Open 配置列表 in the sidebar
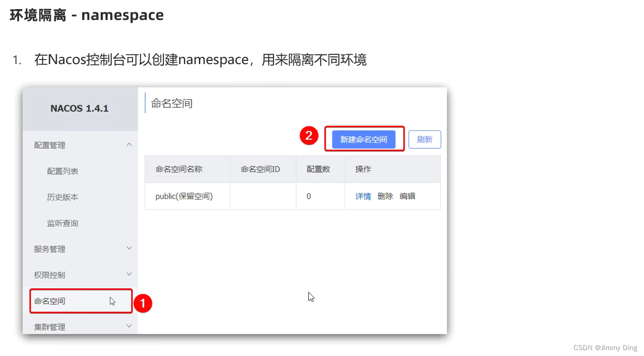The image size is (644, 356). click(63, 171)
